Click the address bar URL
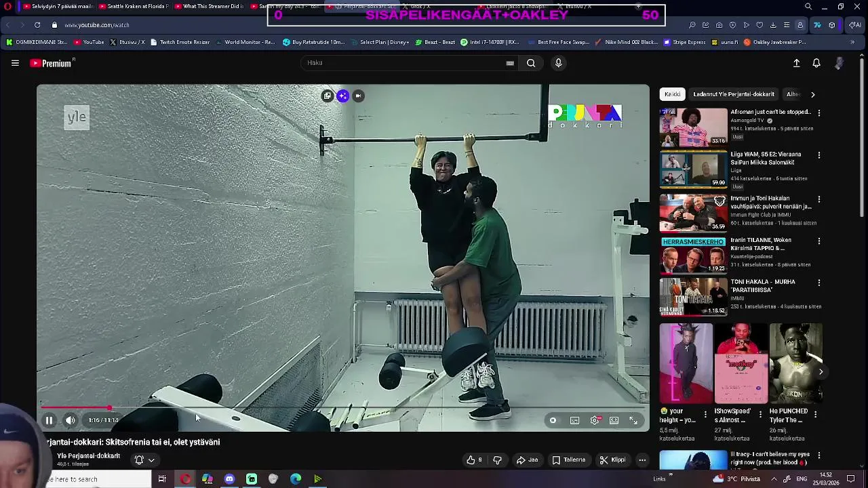 pyautogui.click(x=97, y=25)
